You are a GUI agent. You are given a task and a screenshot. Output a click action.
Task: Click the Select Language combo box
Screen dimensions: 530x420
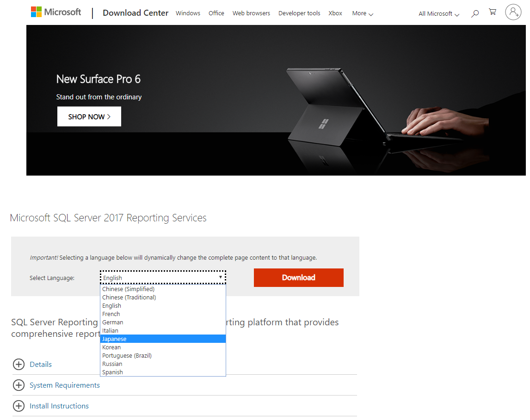163,277
